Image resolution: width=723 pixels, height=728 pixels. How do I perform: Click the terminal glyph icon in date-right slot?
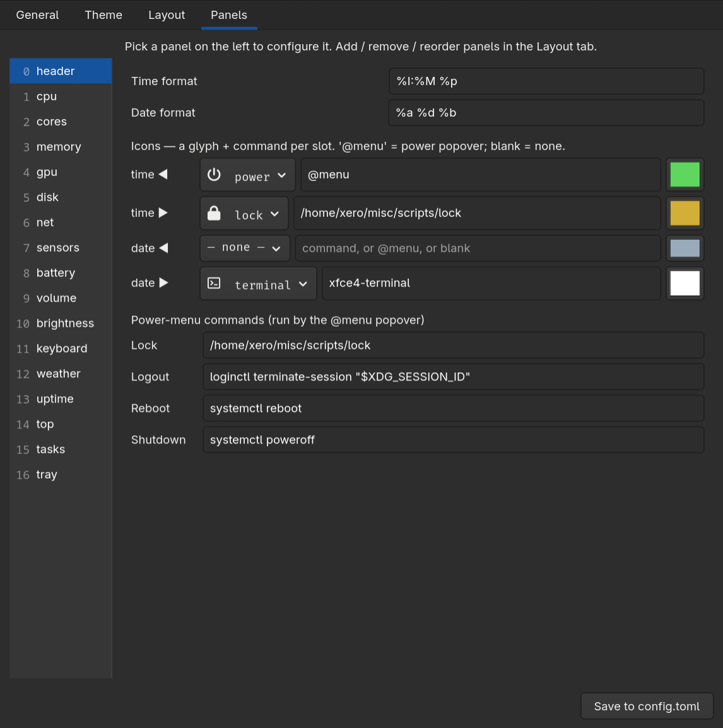tap(214, 283)
